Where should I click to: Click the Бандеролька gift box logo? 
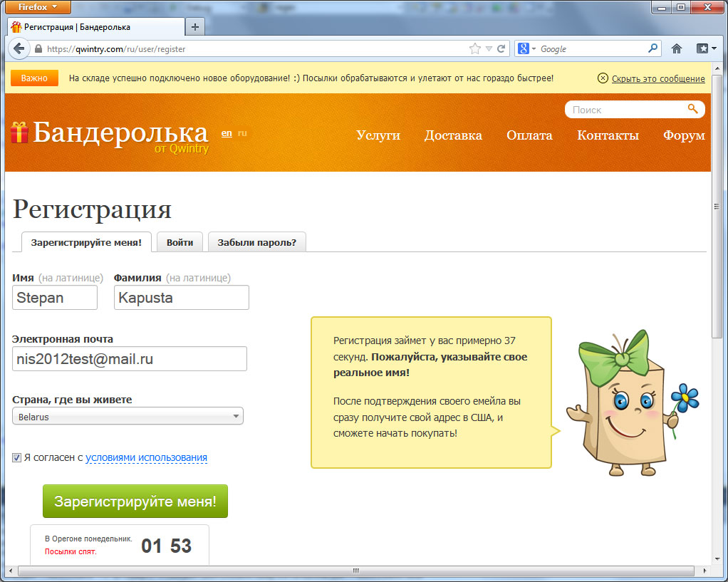(x=19, y=132)
